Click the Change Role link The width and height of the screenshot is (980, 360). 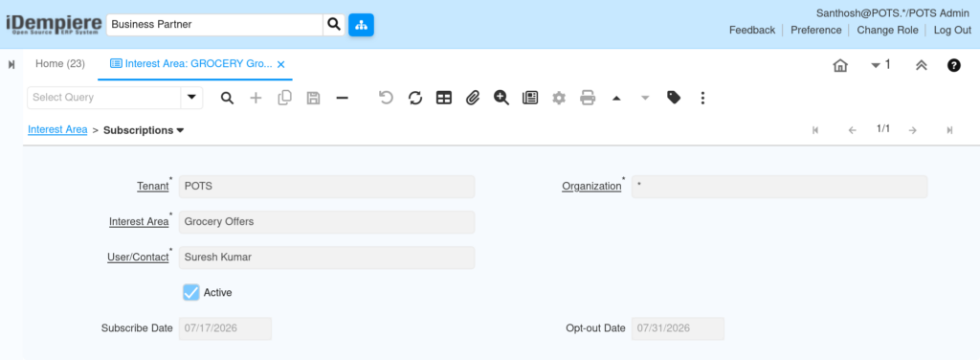[x=887, y=30]
